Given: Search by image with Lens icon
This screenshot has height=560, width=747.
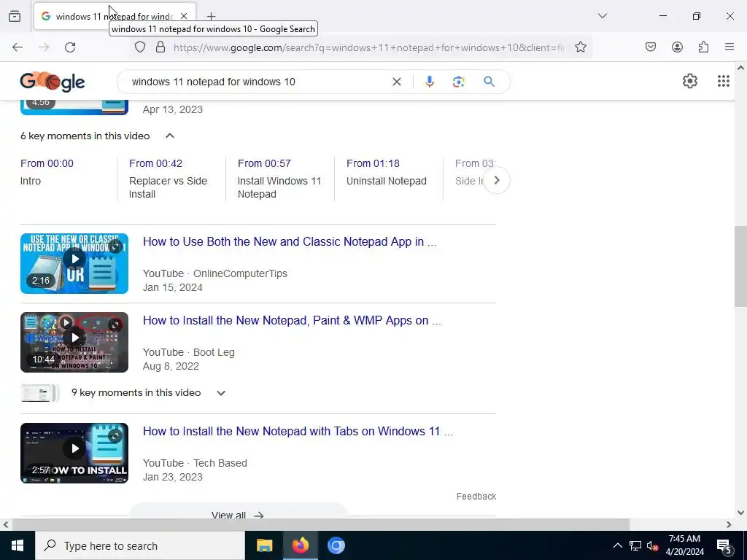Looking at the screenshot, I should 458,82.
